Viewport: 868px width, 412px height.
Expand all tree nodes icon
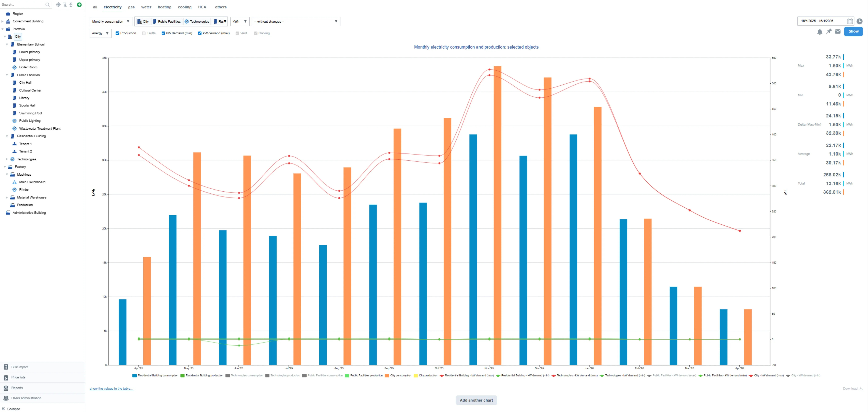65,5
